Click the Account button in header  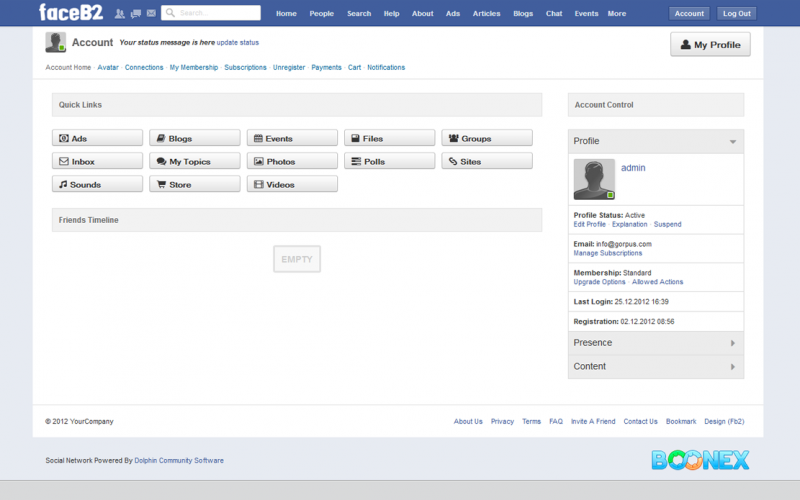689,14
